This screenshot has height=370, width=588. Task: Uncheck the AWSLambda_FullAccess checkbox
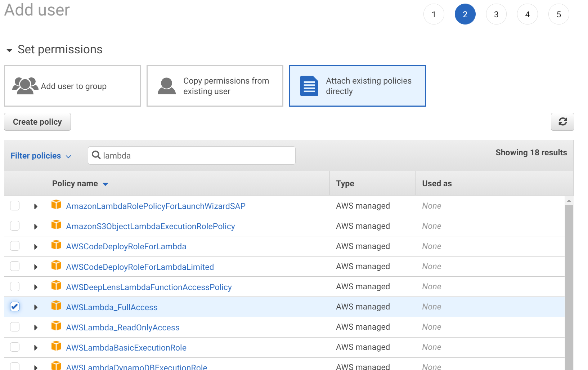[x=15, y=307]
